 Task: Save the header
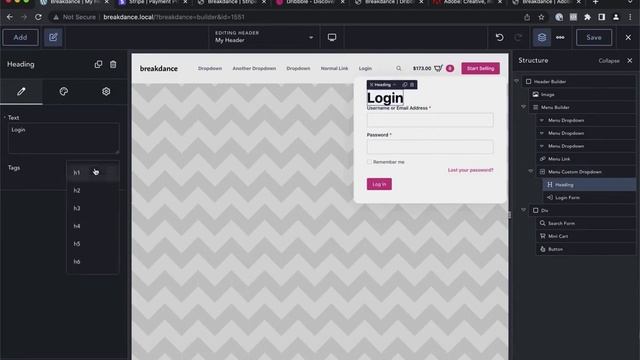pyautogui.click(x=594, y=38)
